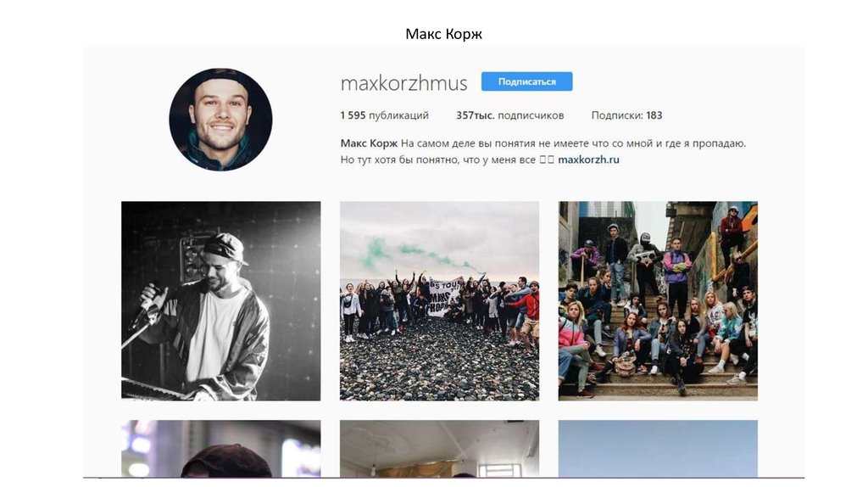Click the maxkorzhmus username heading
868x487 pixels.
403,83
